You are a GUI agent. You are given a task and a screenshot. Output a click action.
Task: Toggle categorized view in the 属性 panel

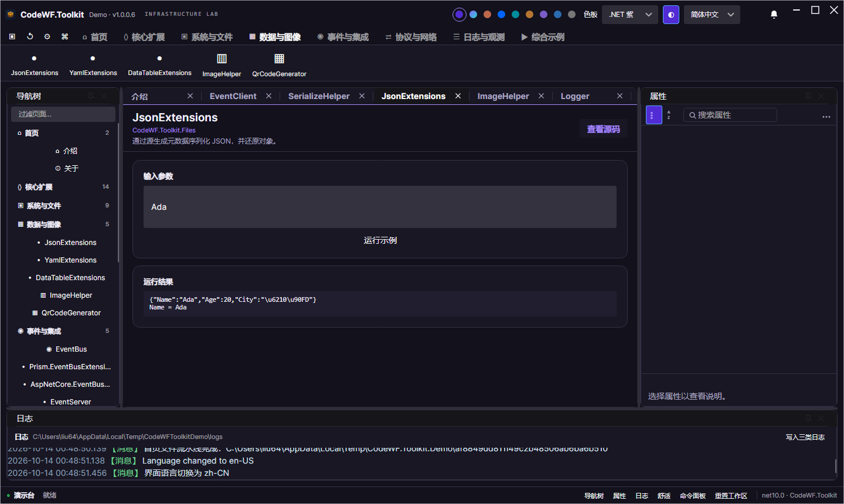(654, 115)
